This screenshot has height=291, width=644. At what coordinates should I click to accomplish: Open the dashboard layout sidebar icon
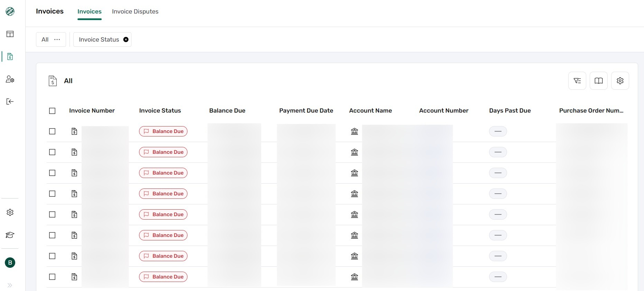point(10,34)
